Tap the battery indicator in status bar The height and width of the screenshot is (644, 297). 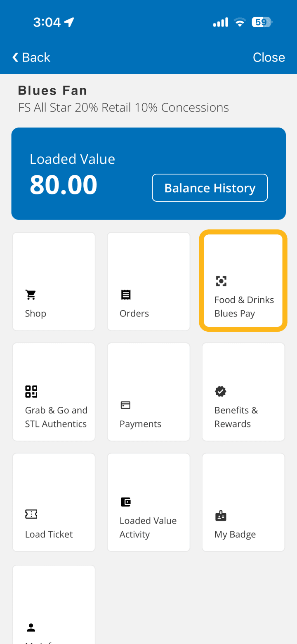[262, 22]
